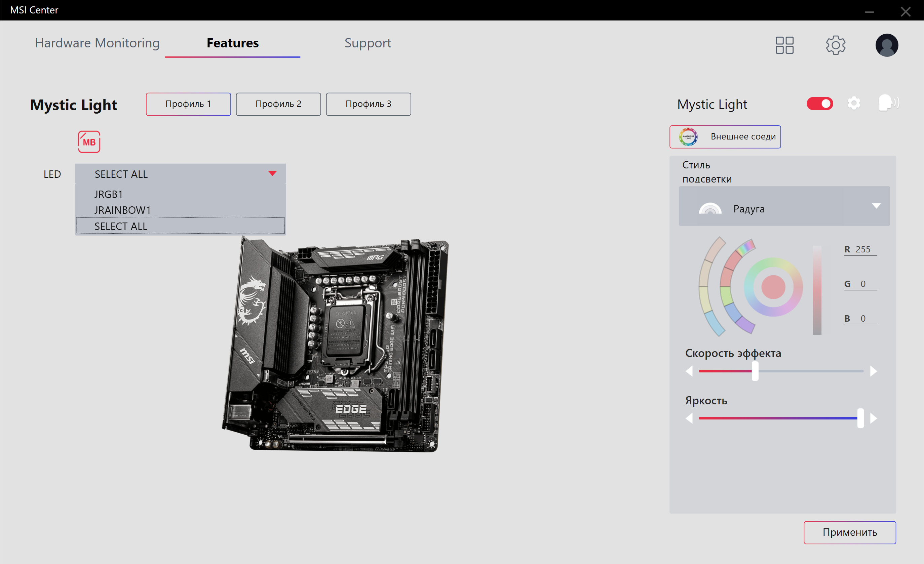The width and height of the screenshot is (924, 564).
Task: Increase brightness with right arrow
Action: coord(873,418)
